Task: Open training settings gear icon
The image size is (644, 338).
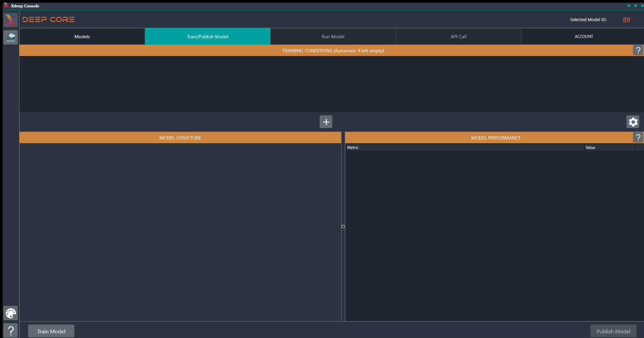Action: coord(633,122)
